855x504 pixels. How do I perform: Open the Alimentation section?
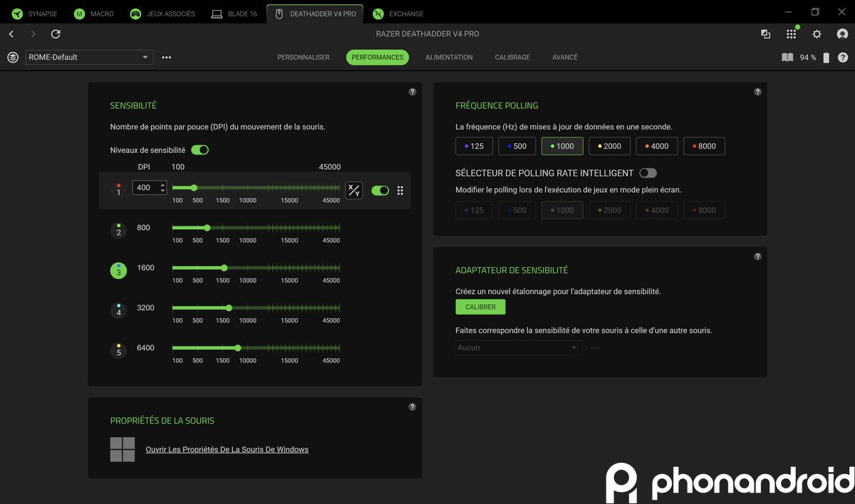(x=449, y=57)
